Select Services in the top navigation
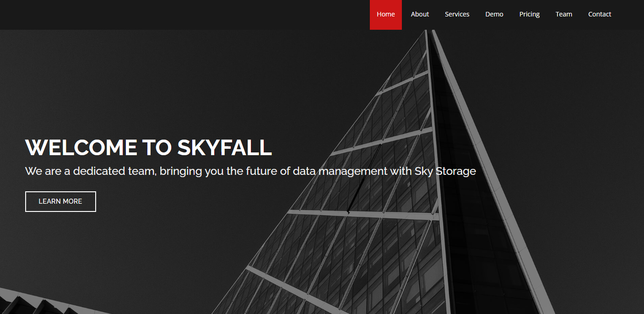Image resolution: width=644 pixels, height=314 pixels. pyautogui.click(x=457, y=15)
